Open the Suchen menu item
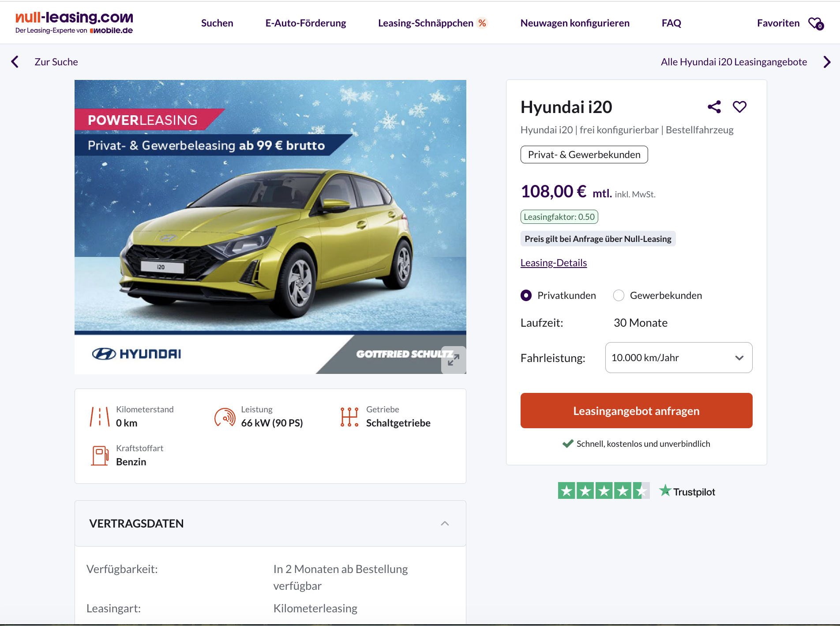Viewport: 840px width, 626px height. coord(217,23)
